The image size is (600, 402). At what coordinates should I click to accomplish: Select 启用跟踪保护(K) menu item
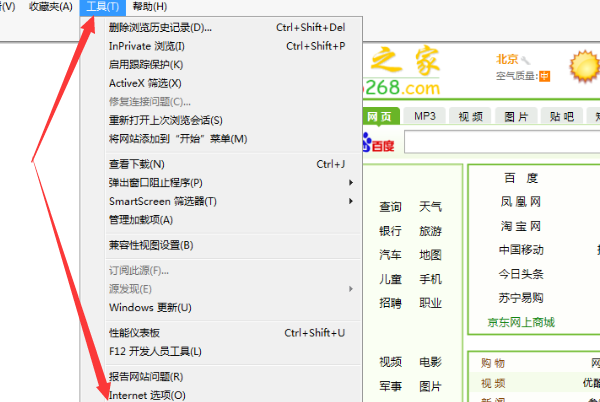pos(234,65)
